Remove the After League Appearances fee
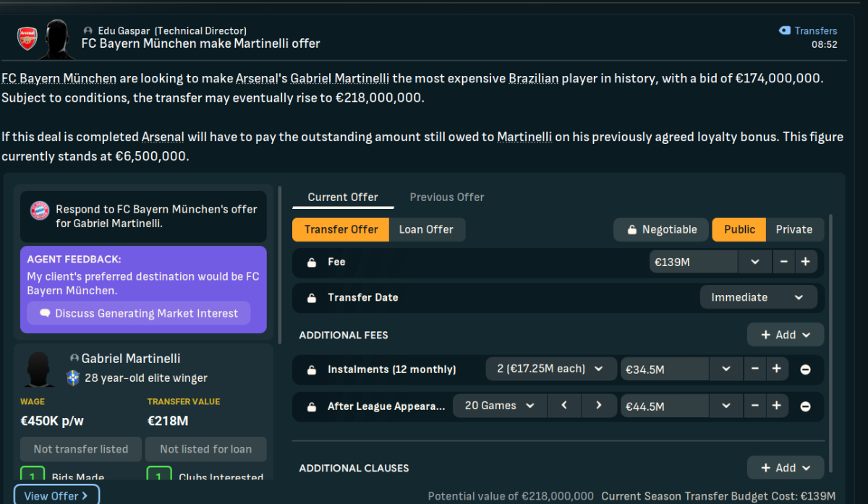This screenshot has width=868, height=504. pos(805,406)
